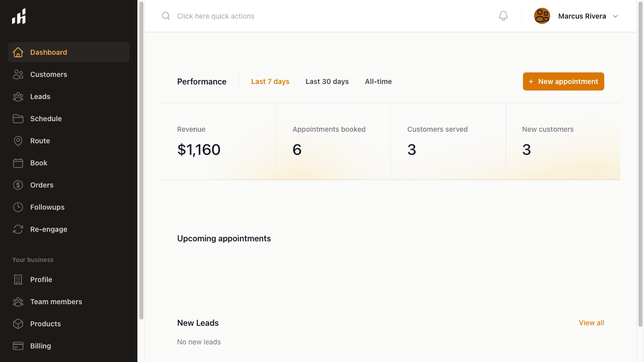
Task: Open the business Profile icon
Action: click(x=18, y=279)
